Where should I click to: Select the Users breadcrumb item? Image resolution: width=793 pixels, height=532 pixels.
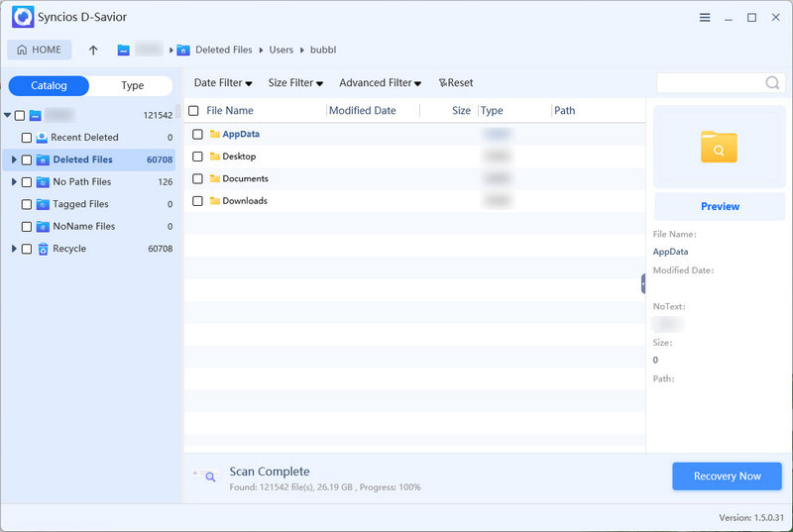click(282, 50)
